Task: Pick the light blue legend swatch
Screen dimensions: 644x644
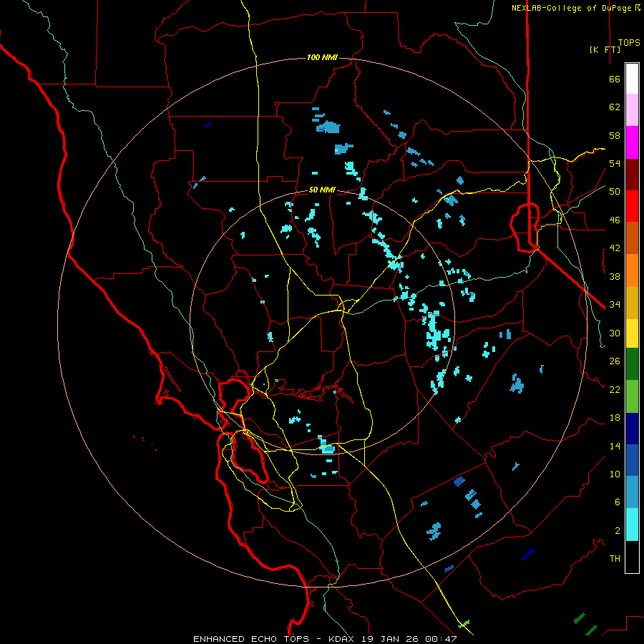Action: [x=632, y=492]
